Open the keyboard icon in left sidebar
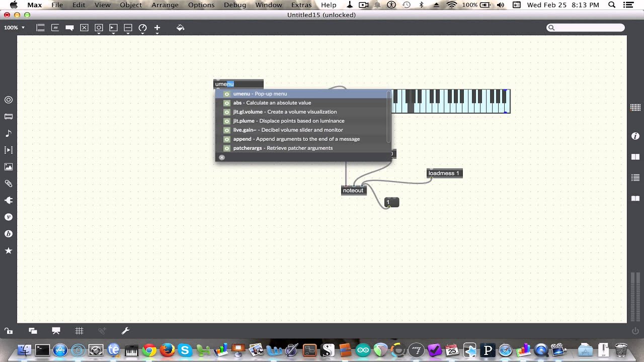644x362 pixels. [9, 117]
